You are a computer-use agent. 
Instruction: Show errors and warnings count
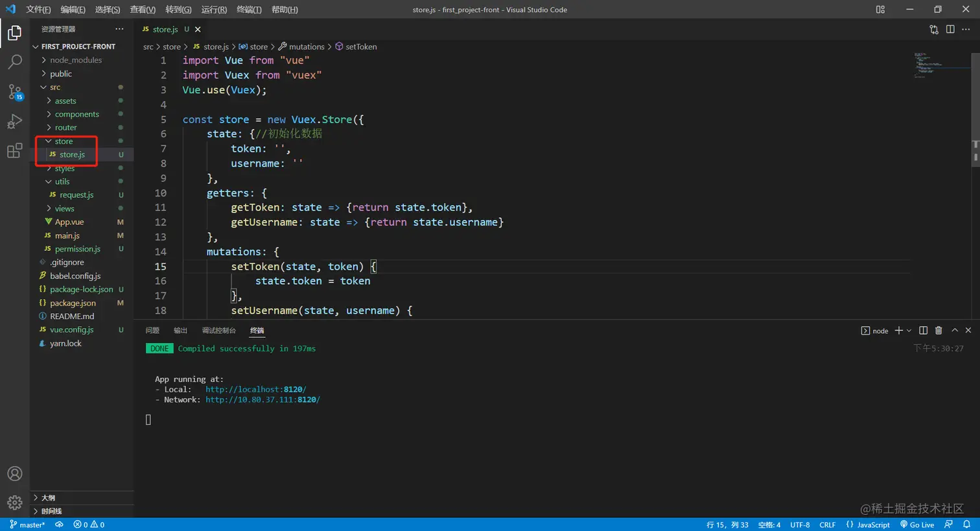click(x=89, y=525)
